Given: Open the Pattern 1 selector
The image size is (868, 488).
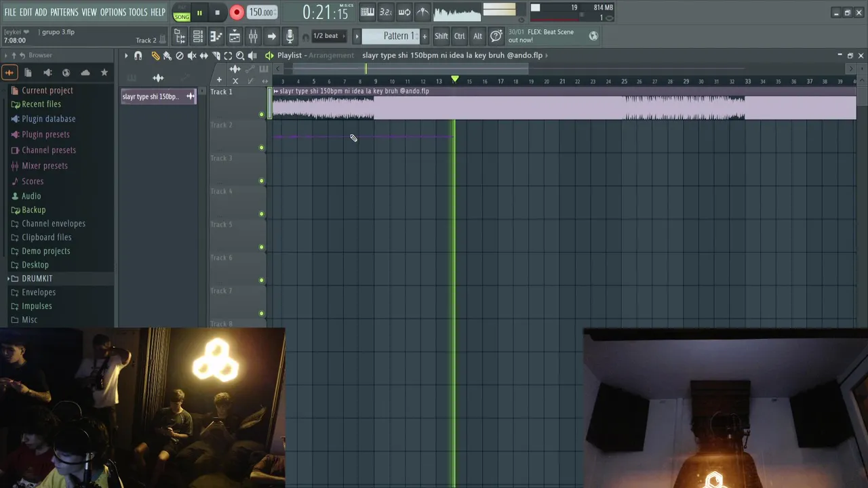Looking at the screenshot, I should (x=391, y=36).
